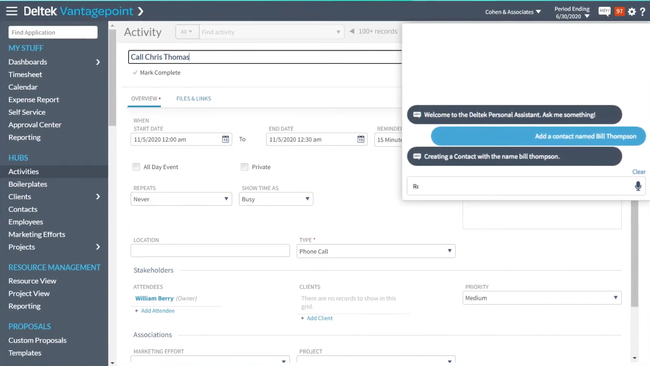
Task: Switch to the Files & Links tab
Action: click(194, 99)
